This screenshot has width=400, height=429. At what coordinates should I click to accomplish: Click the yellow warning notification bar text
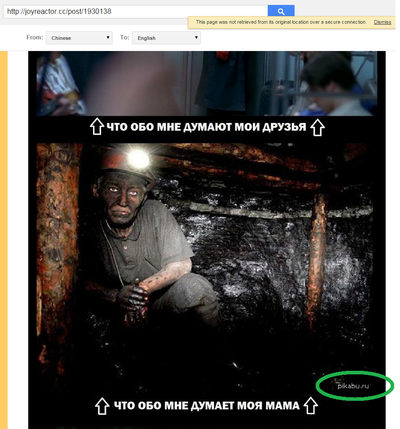[281, 22]
